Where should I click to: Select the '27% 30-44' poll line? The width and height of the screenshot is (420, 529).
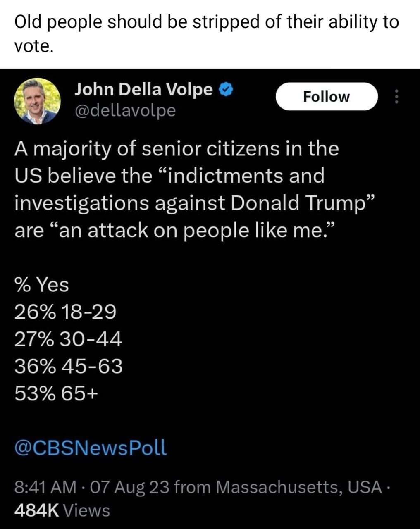coord(68,339)
